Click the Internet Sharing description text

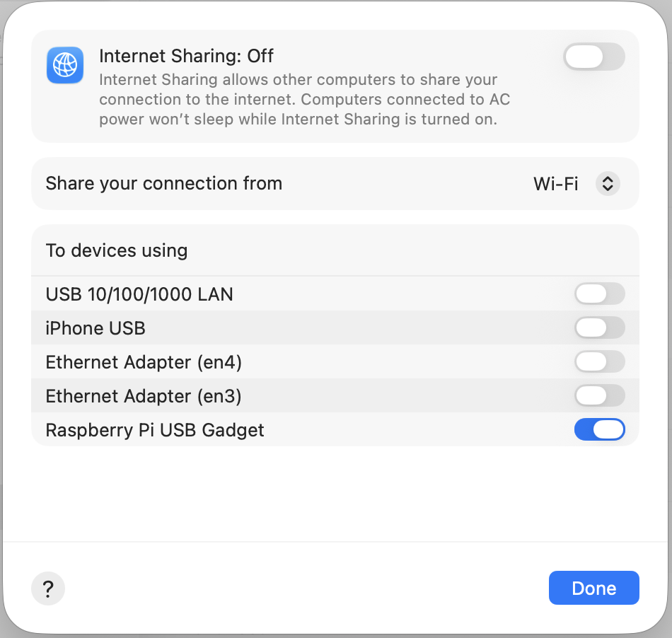(304, 99)
